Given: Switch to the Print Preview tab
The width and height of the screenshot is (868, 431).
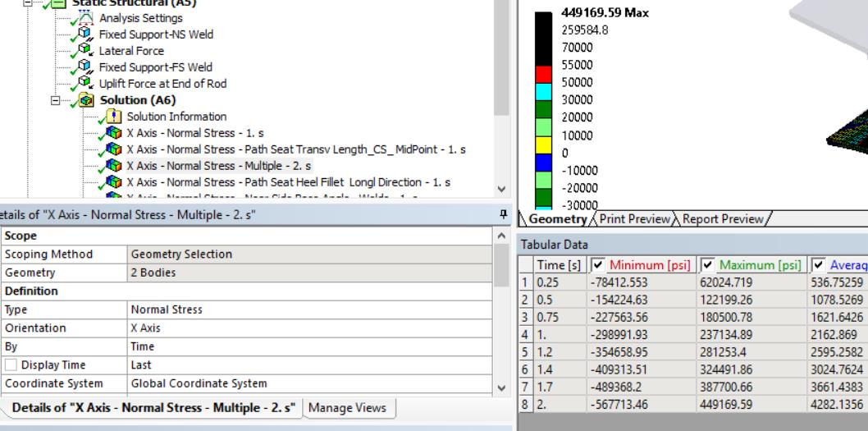Looking at the screenshot, I should coord(634,219).
